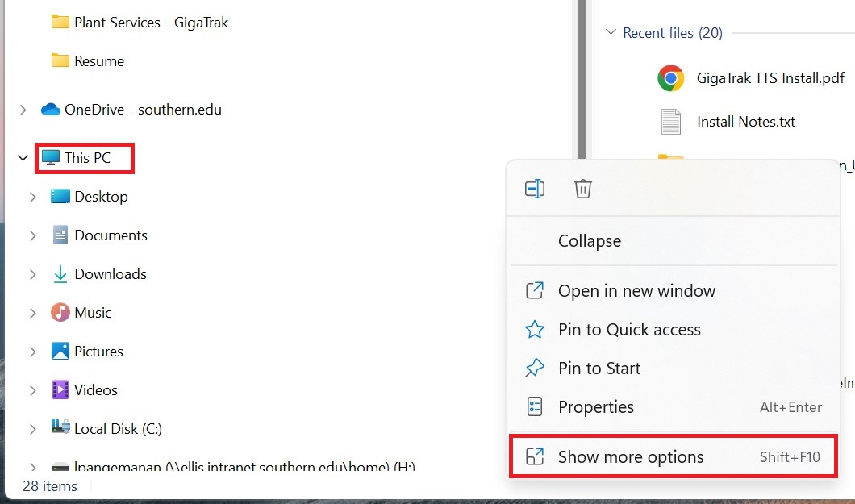Collapse the This PC tree node
This screenshot has width=855, height=504.
tap(23, 158)
